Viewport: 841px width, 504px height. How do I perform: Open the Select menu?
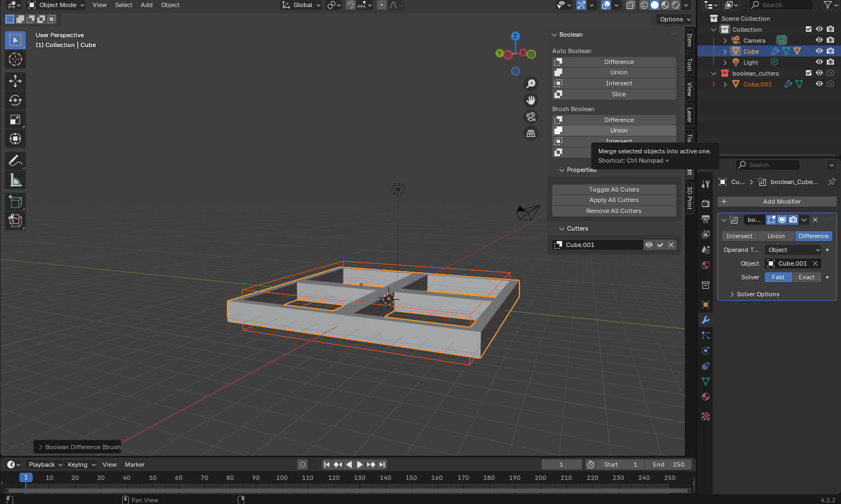[x=124, y=5]
